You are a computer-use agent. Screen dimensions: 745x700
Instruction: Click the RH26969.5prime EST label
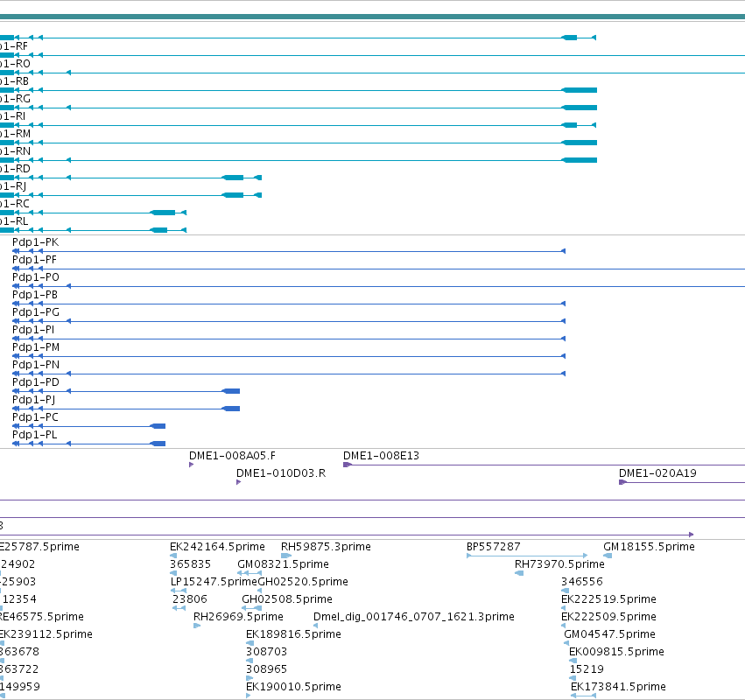pos(238,617)
